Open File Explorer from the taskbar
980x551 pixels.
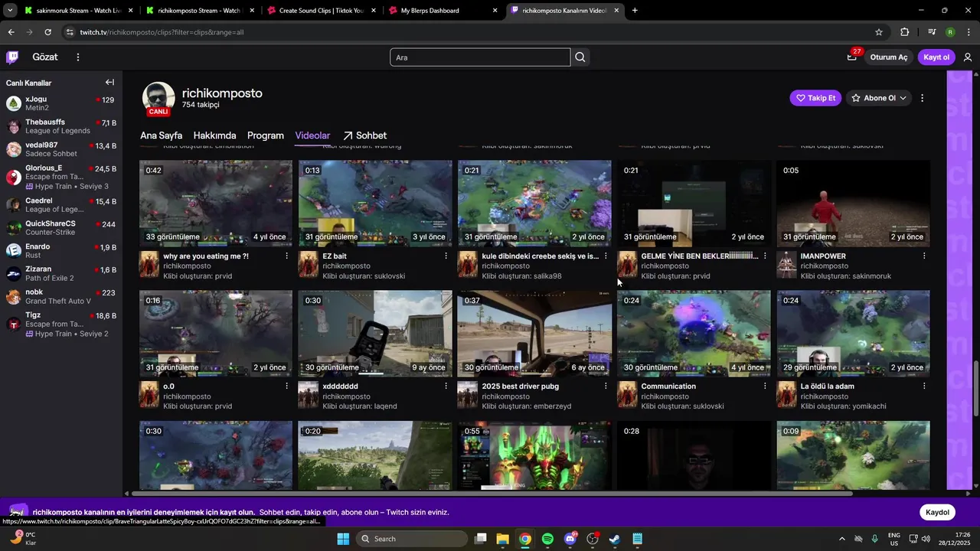pos(502,539)
